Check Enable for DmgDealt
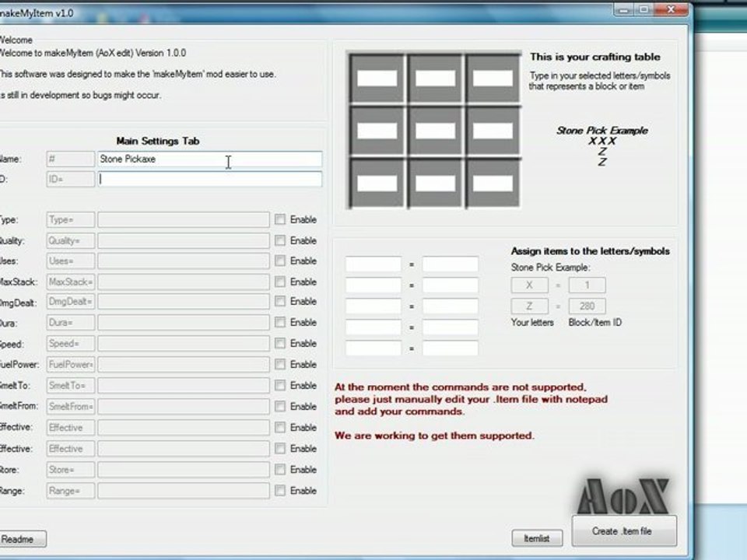This screenshot has width=747, height=560. point(280,302)
